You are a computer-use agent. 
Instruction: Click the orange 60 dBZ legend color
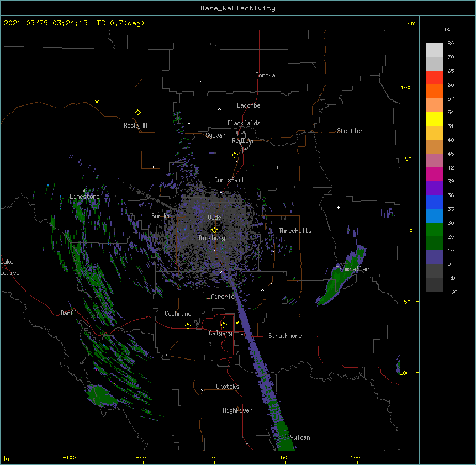click(434, 91)
